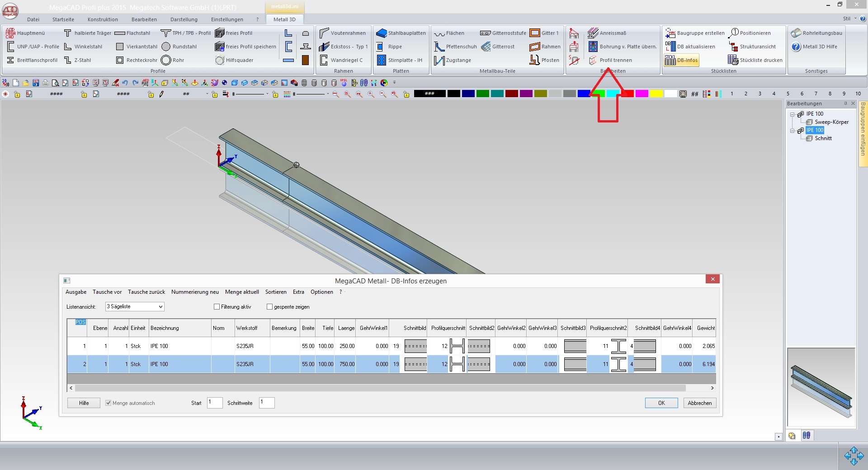Click the Abbrechen button
The width and height of the screenshot is (868, 470).
(700, 403)
